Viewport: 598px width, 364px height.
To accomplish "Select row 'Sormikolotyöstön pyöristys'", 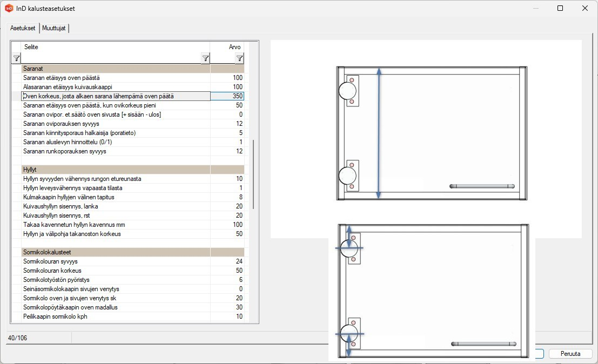I will coord(133,280).
